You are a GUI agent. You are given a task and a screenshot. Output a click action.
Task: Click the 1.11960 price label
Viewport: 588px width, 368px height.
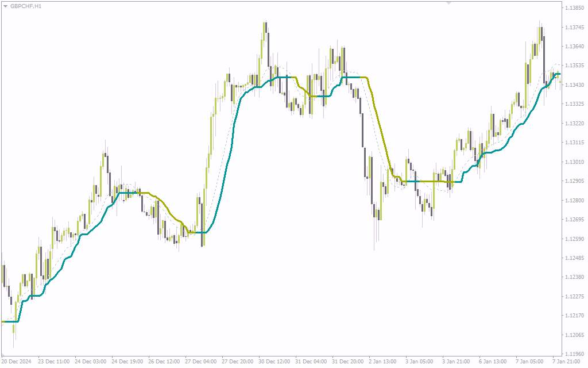coord(574,354)
